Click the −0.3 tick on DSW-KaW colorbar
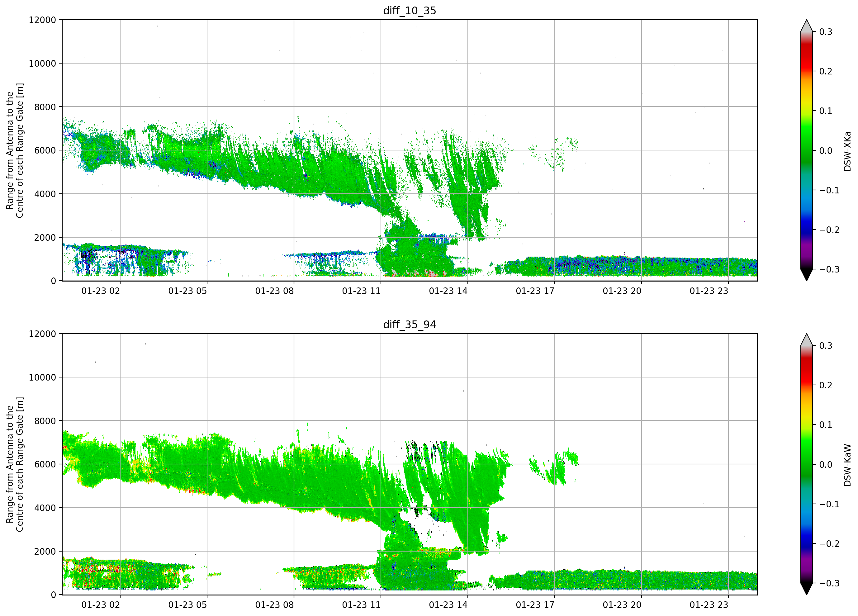Screen dimensions: 858x616 click(x=829, y=584)
